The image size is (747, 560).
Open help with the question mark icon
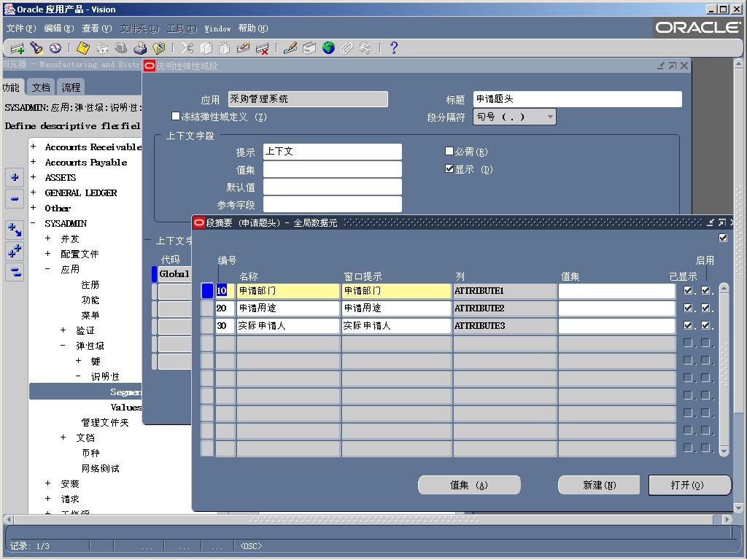point(394,48)
